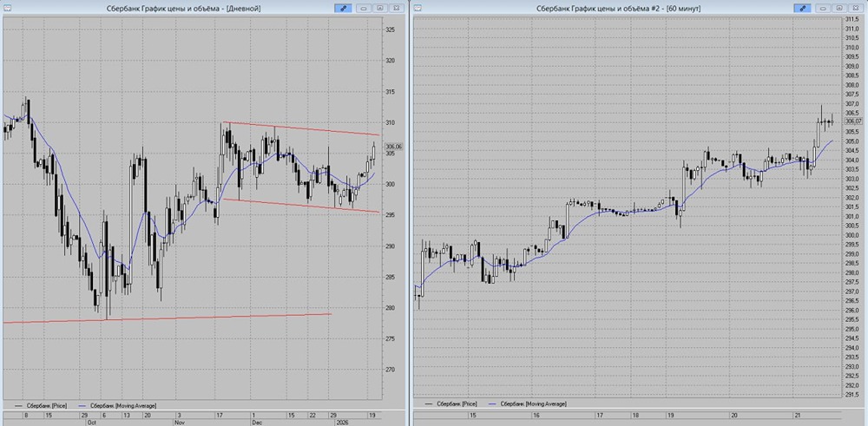Viewport: 868px width, 426px height.
Task: Minimize the Дневной chart window
Action: point(363,9)
